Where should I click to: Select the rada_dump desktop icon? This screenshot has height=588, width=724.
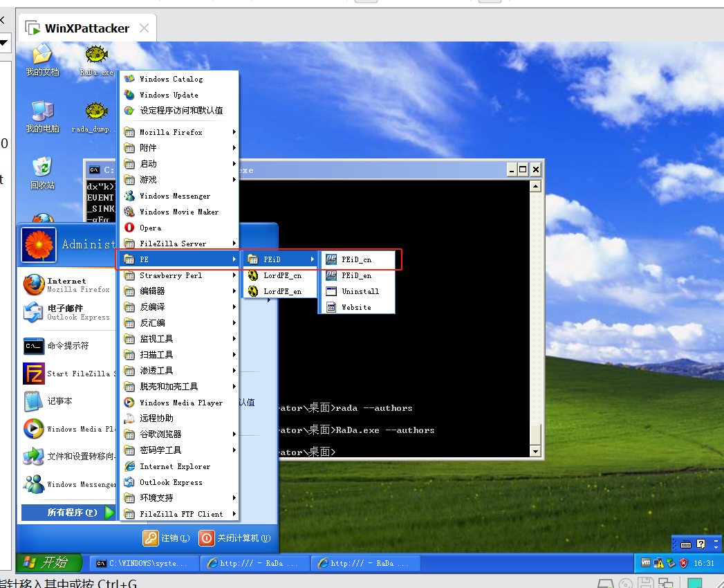[94, 118]
